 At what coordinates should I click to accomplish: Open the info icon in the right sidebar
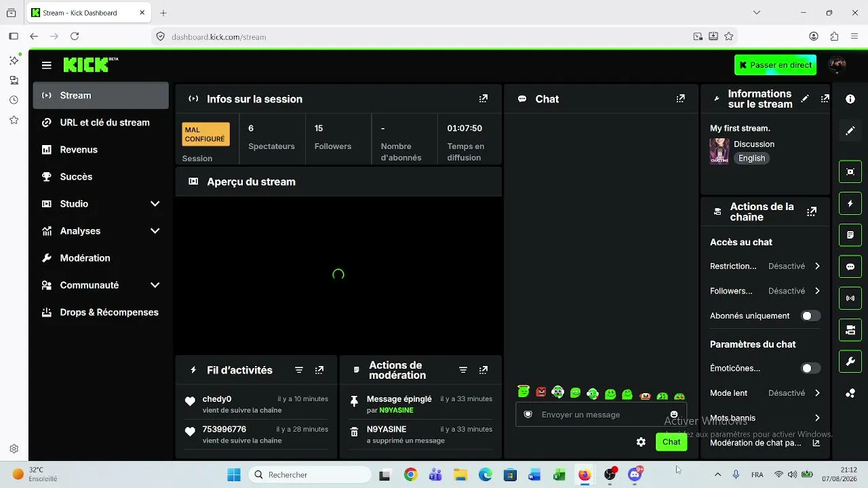click(x=850, y=99)
